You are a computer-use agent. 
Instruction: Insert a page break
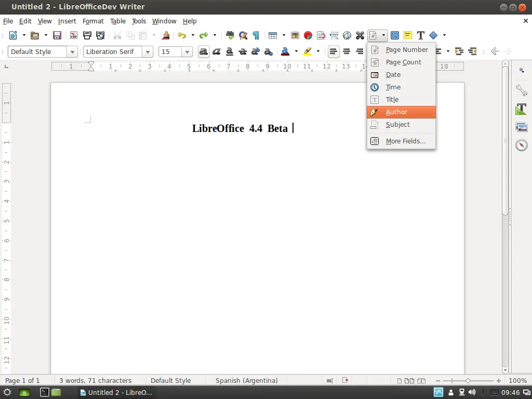(x=334, y=35)
